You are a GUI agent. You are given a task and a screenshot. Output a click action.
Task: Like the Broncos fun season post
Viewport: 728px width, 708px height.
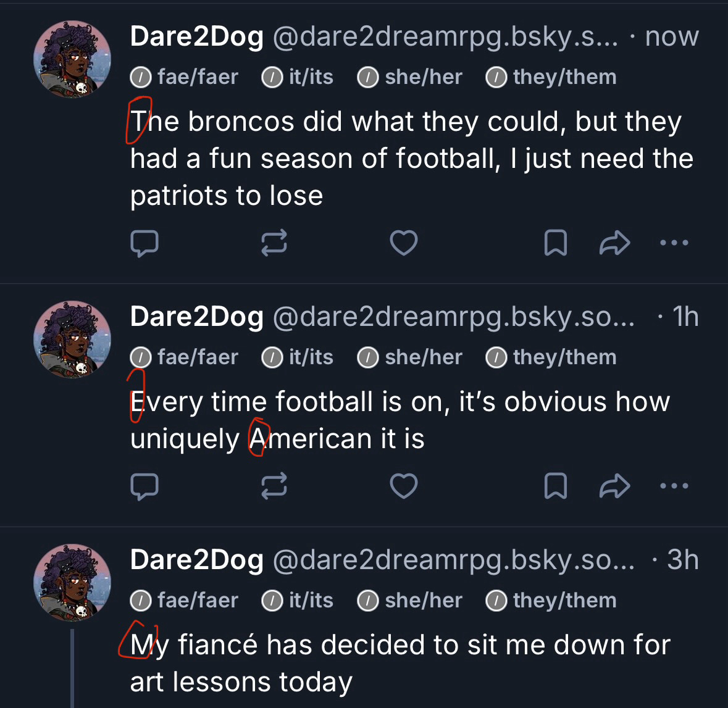404,243
